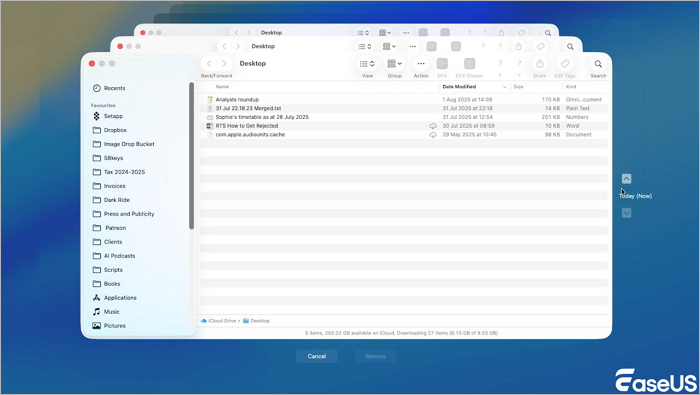This screenshot has width=700, height=395.
Task: Click the Back arrow in front Finder window
Action: (x=209, y=64)
